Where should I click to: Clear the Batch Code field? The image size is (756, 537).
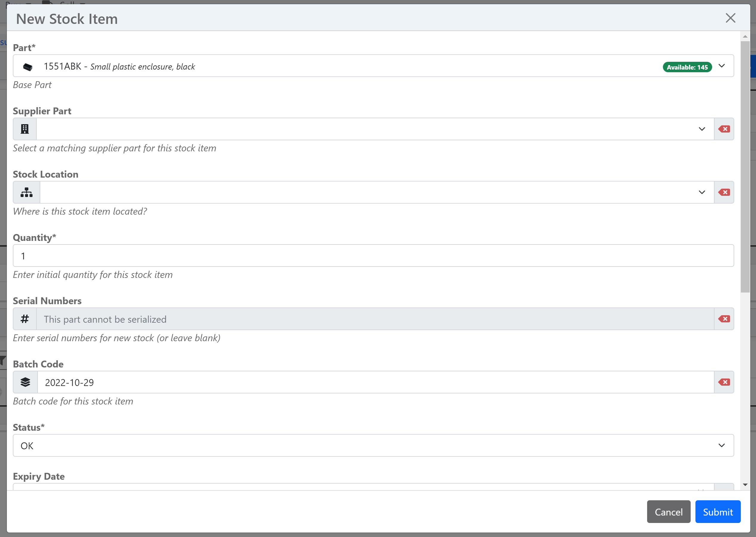click(x=724, y=382)
